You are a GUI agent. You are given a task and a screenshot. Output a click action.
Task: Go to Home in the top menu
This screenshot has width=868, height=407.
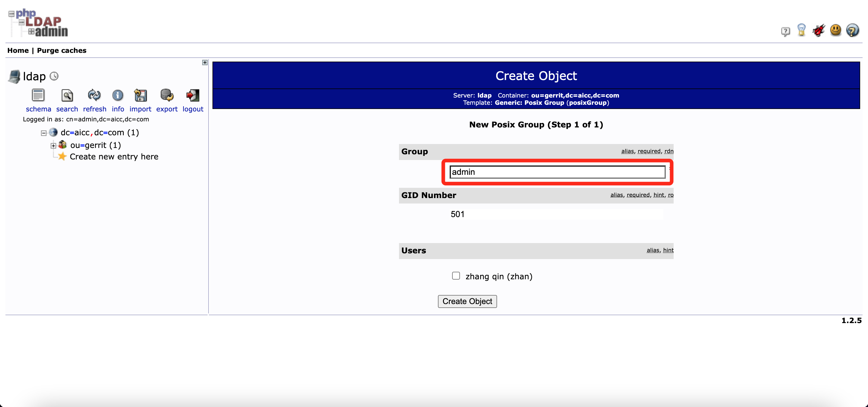pos(18,51)
